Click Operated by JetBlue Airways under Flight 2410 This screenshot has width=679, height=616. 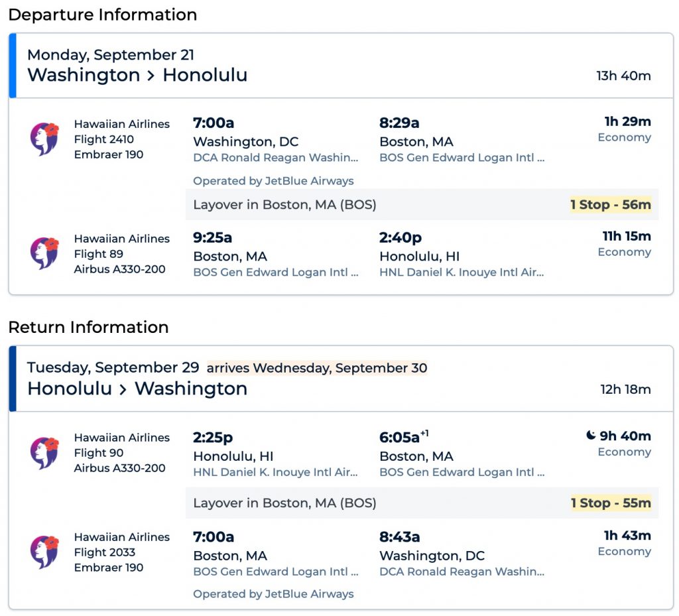click(273, 181)
